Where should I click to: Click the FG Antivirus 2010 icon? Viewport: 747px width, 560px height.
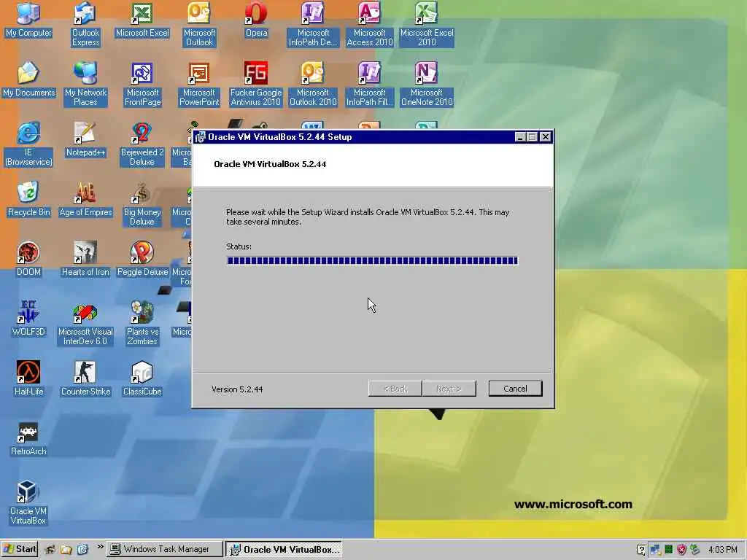[256, 84]
